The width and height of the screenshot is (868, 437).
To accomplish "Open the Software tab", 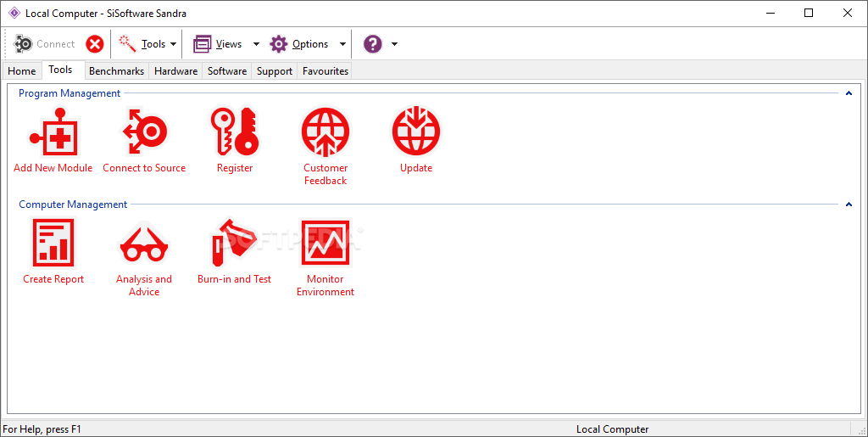I will click(227, 71).
